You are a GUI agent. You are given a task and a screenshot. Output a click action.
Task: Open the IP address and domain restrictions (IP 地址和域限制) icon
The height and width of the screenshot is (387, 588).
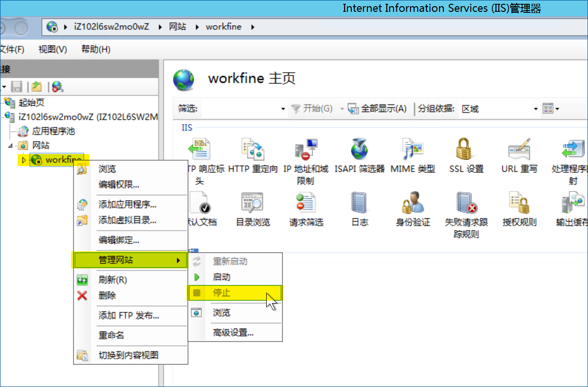click(306, 149)
